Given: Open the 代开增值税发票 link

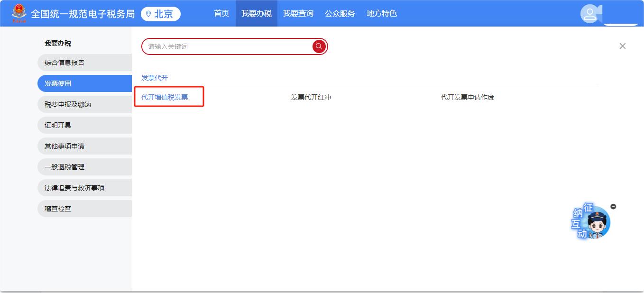Looking at the screenshot, I should tap(165, 97).
